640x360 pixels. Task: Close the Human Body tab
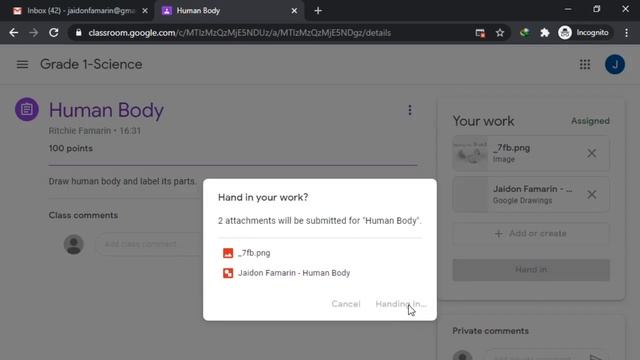pyautogui.click(x=294, y=11)
